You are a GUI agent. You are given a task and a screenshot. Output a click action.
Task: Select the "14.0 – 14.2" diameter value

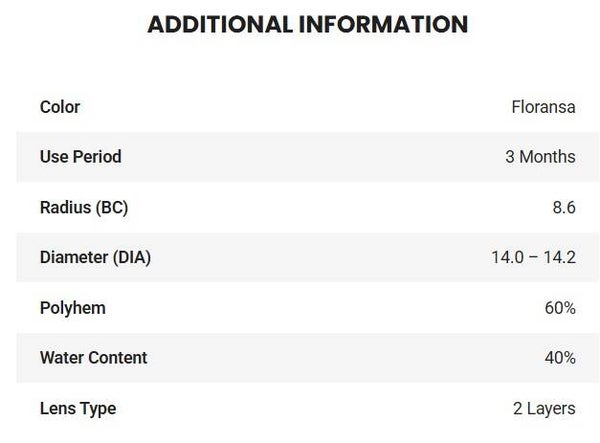pos(533,258)
